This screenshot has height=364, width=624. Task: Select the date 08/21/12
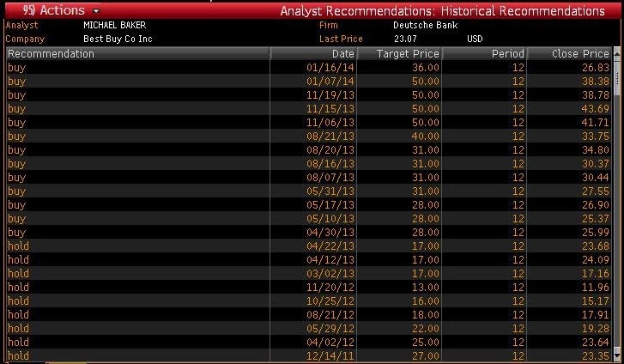pyautogui.click(x=330, y=314)
